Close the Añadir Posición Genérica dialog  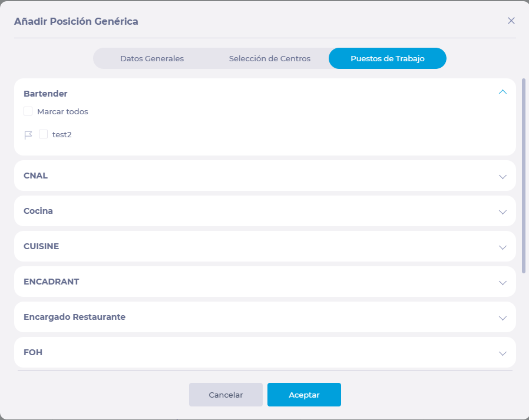[511, 21]
